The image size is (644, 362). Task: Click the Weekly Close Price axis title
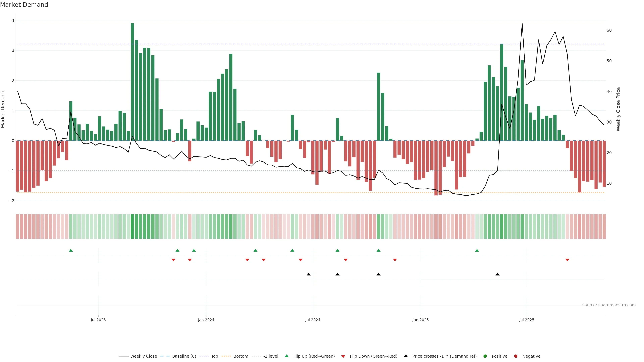coord(618,109)
